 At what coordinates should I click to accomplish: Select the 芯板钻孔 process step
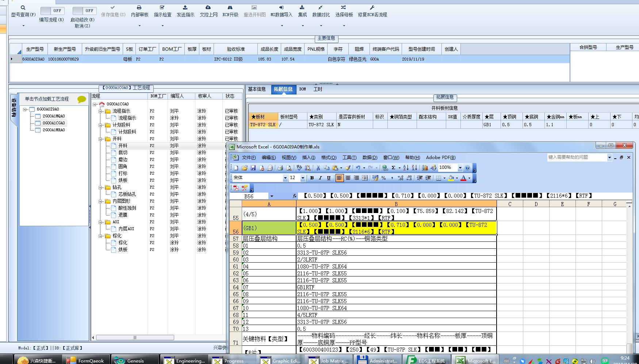(x=127, y=194)
